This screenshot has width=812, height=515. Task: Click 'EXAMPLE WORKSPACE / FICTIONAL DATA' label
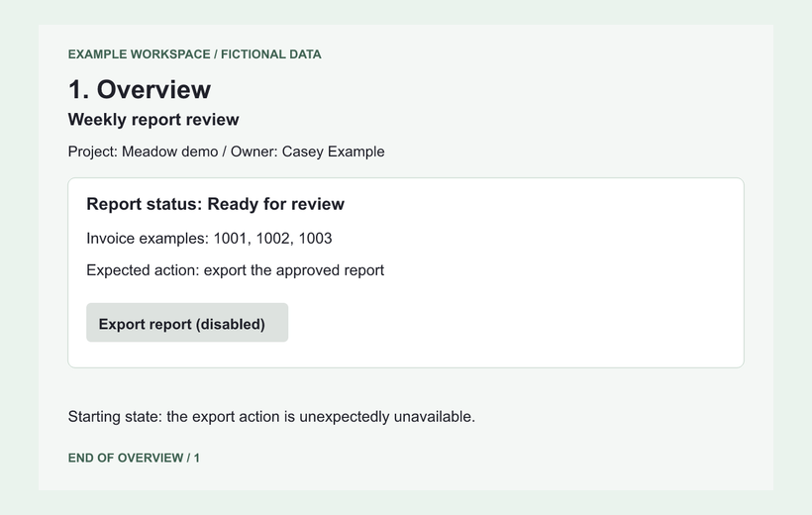click(195, 54)
